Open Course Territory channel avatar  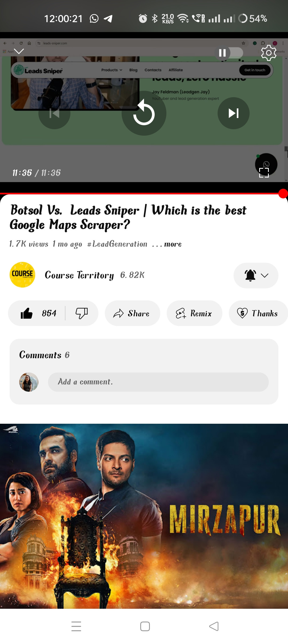22,275
